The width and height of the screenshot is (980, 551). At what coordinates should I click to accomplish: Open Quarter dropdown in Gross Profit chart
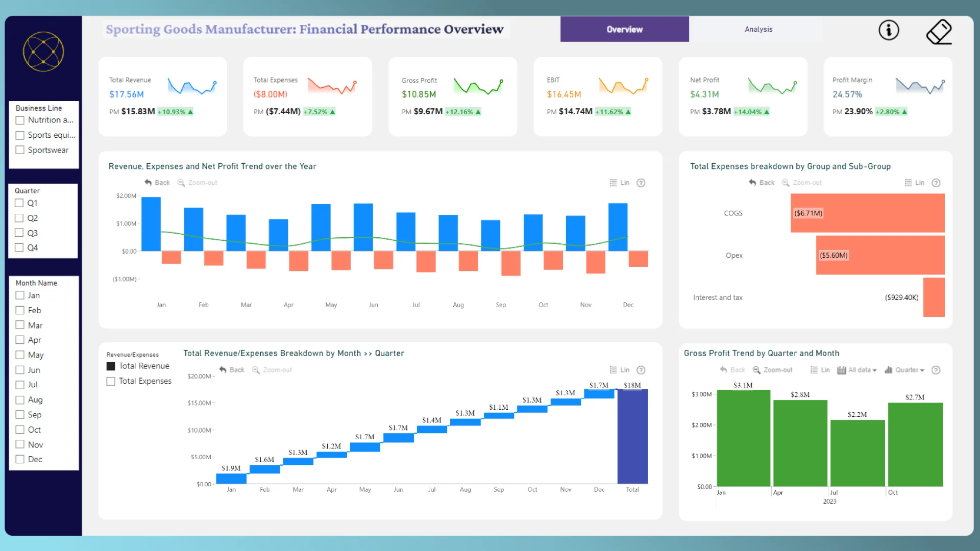click(x=904, y=370)
